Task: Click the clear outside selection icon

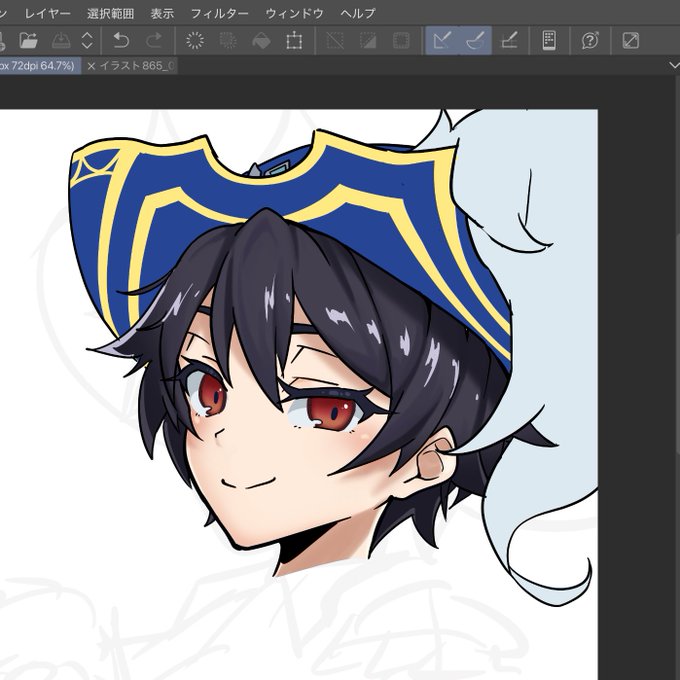Action: click(x=228, y=41)
